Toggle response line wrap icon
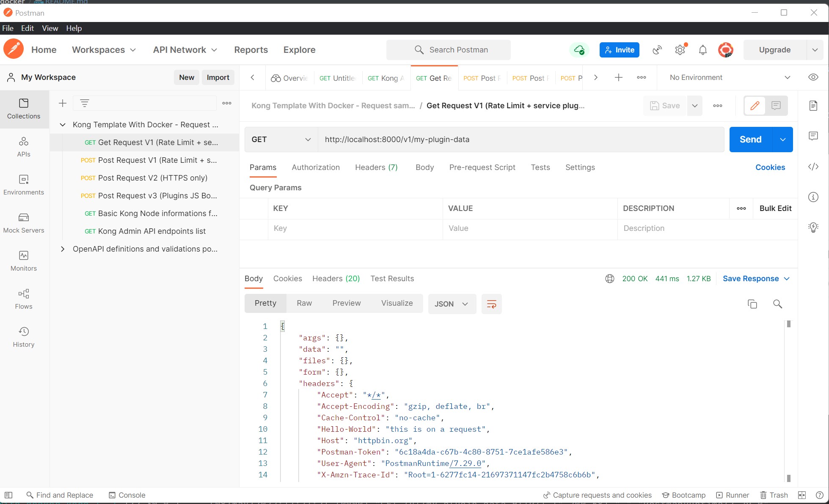Image resolution: width=829 pixels, height=504 pixels. [x=492, y=304]
